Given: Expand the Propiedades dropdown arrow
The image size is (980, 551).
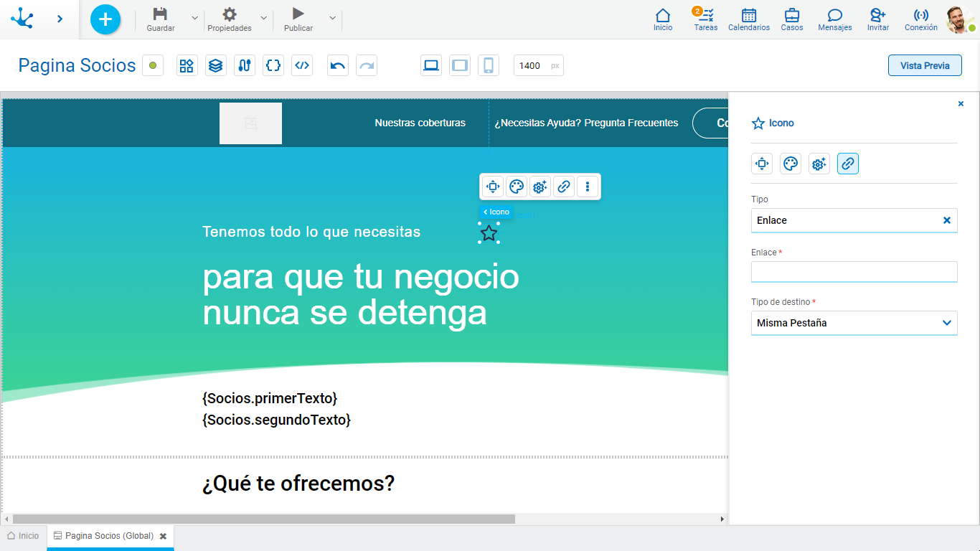Looking at the screenshot, I should click(x=263, y=18).
